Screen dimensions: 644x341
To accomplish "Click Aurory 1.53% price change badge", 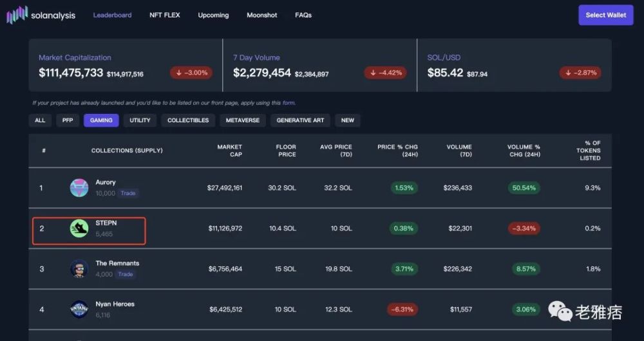I will click(x=404, y=188).
